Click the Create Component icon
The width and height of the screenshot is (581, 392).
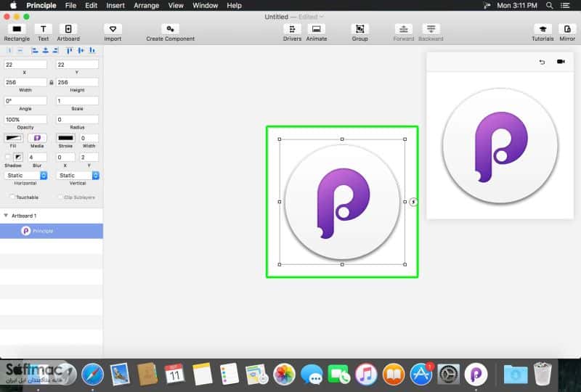tap(170, 29)
